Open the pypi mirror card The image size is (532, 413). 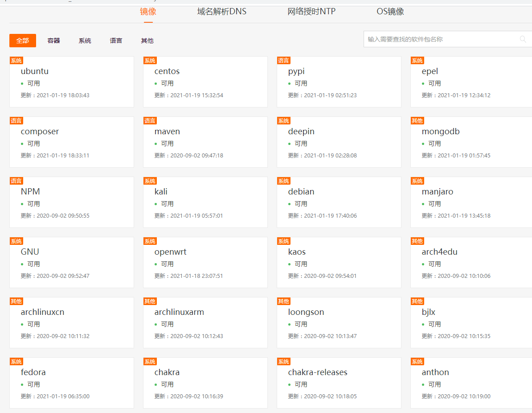coord(339,82)
